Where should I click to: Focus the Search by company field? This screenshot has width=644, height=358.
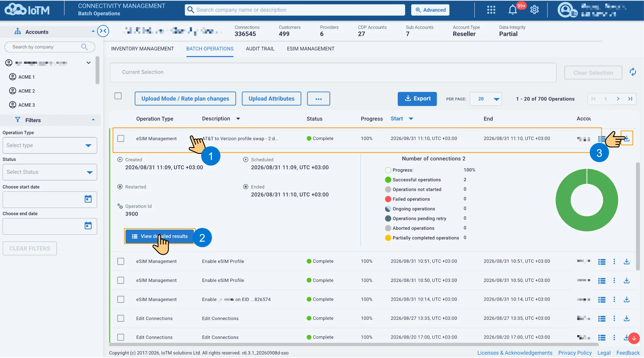click(x=50, y=47)
